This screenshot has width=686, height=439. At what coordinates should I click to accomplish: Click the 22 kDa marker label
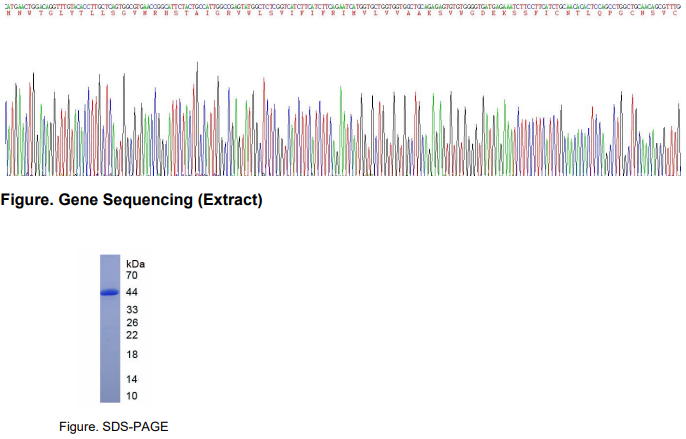pos(132,335)
